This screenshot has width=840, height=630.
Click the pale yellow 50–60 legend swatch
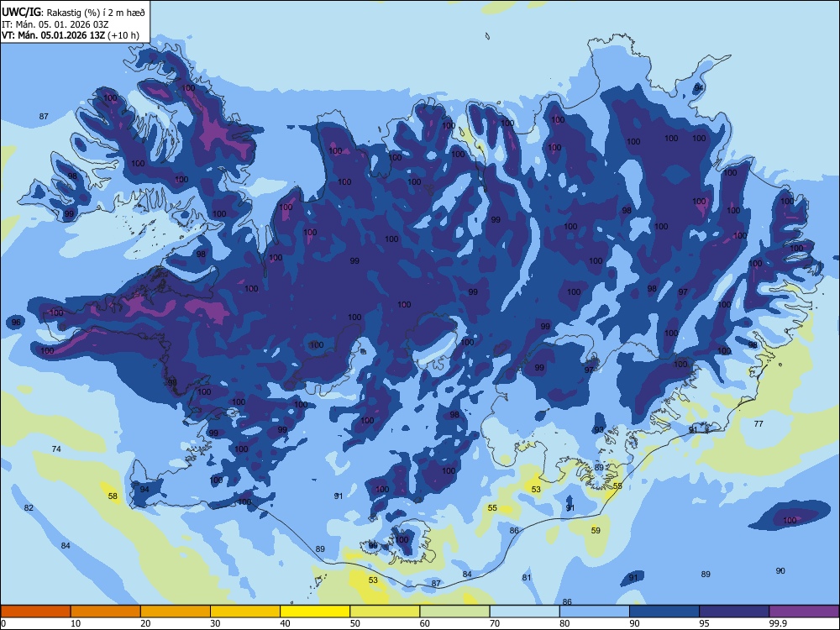tap(385, 612)
